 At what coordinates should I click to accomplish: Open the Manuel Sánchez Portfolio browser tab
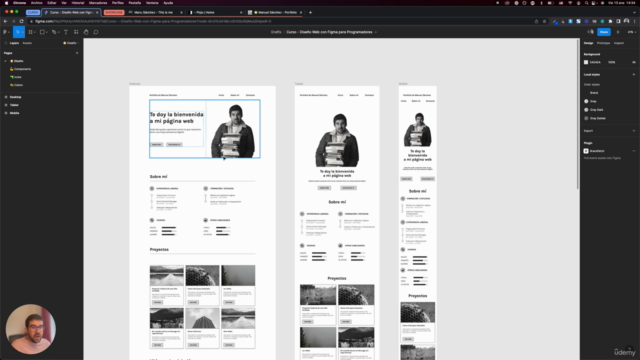[275, 13]
